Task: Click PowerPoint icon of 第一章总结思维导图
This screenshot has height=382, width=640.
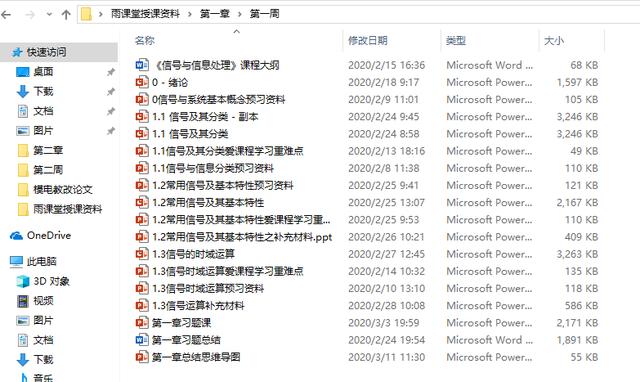Action: pyautogui.click(x=142, y=357)
